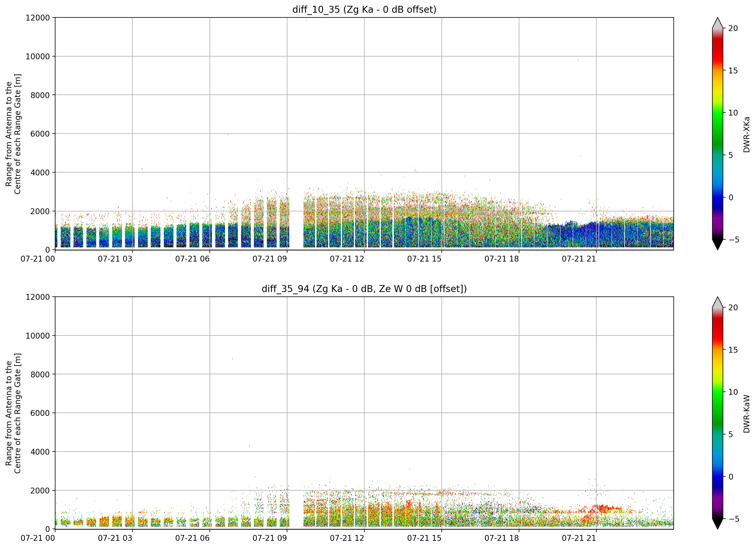Click lower black arrow of DWR-KaW colorbar

[x=718, y=524]
